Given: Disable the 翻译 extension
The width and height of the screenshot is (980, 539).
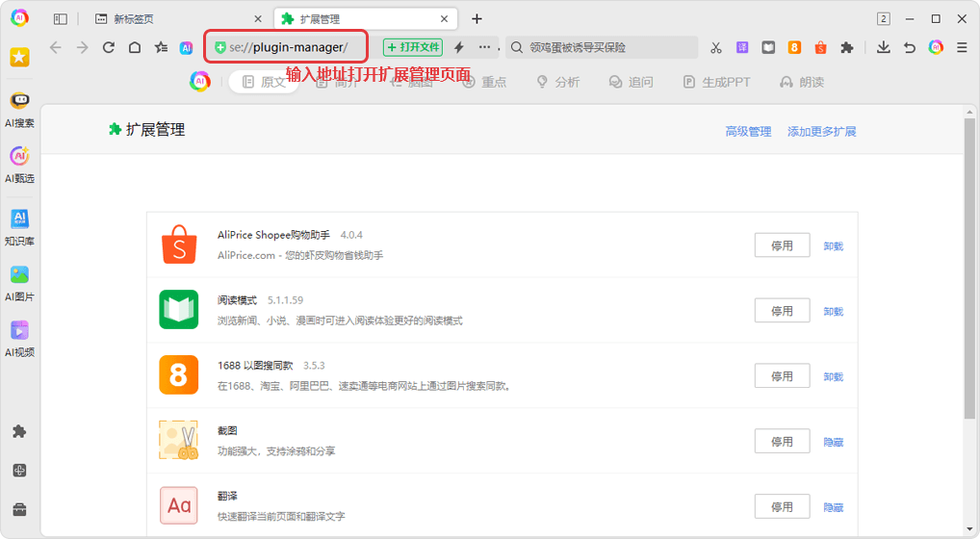Looking at the screenshot, I should click(782, 507).
